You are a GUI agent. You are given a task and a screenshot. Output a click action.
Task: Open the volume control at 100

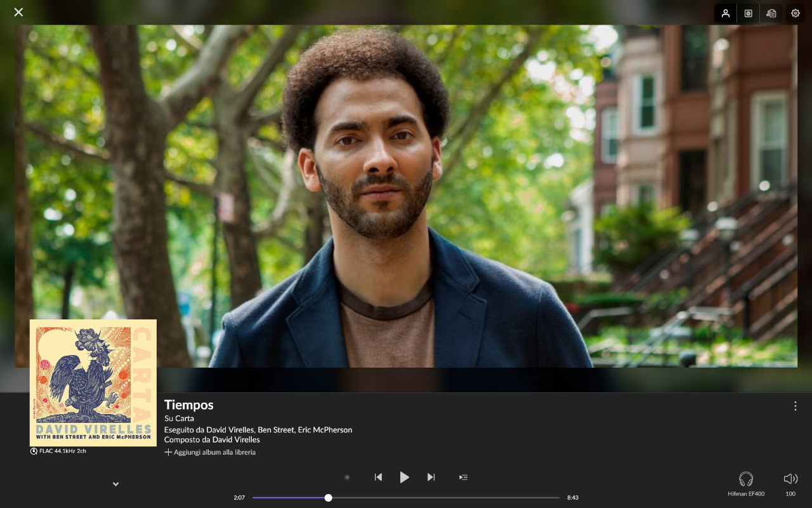pos(790,484)
